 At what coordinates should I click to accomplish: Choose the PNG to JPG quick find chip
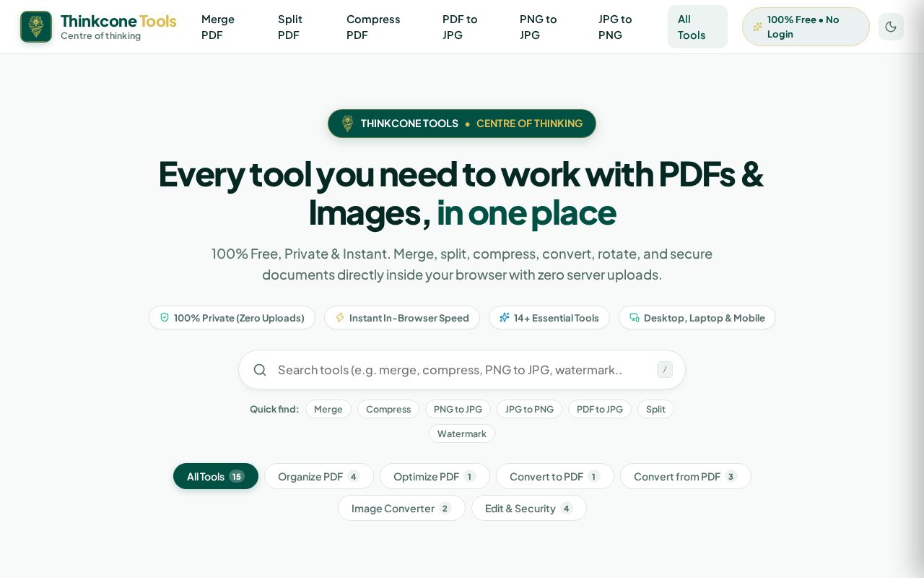pos(458,409)
